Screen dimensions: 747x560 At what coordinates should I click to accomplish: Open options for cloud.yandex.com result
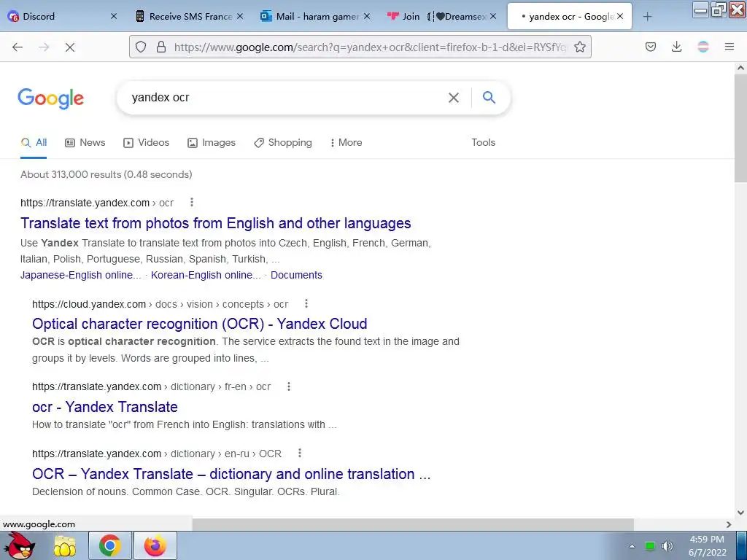tap(306, 303)
